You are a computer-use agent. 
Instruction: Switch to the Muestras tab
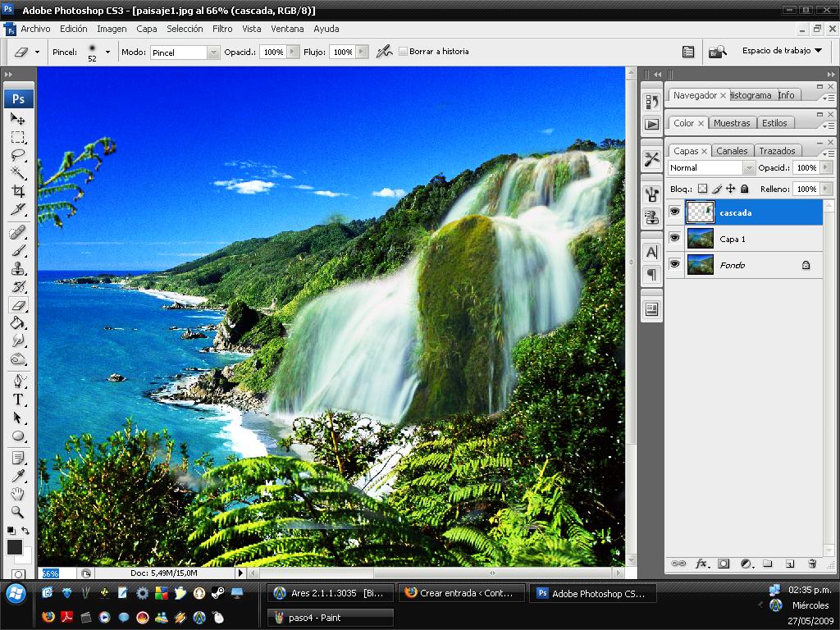coord(732,123)
